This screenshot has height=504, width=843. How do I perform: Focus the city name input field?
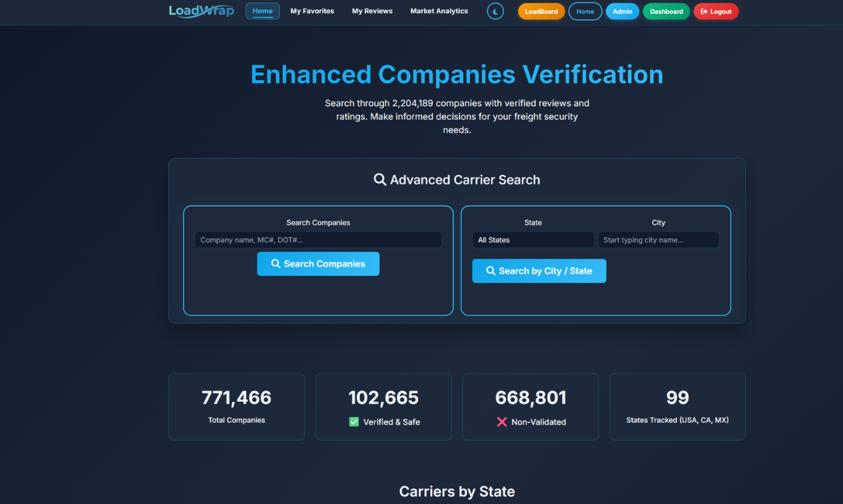click(658, 240)
